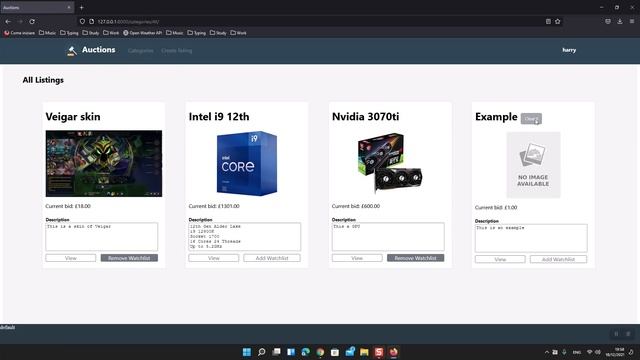Click the ENG language indicator

tap(577, 352)
